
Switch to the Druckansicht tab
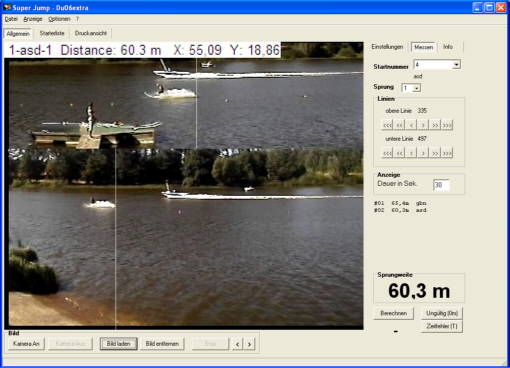(x=91, y=33)
